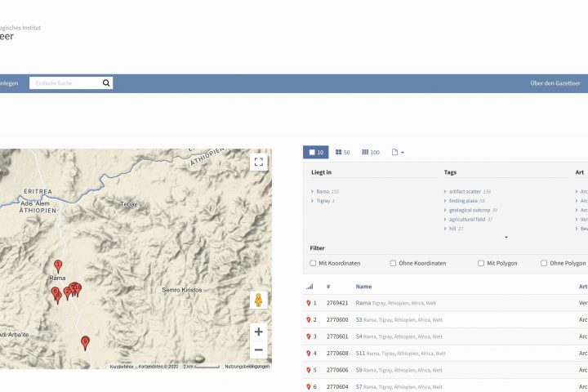Screen dimensions: 588x392
Task: Check the Ohne Polygon filter
Action: click(x=544, y=263)
